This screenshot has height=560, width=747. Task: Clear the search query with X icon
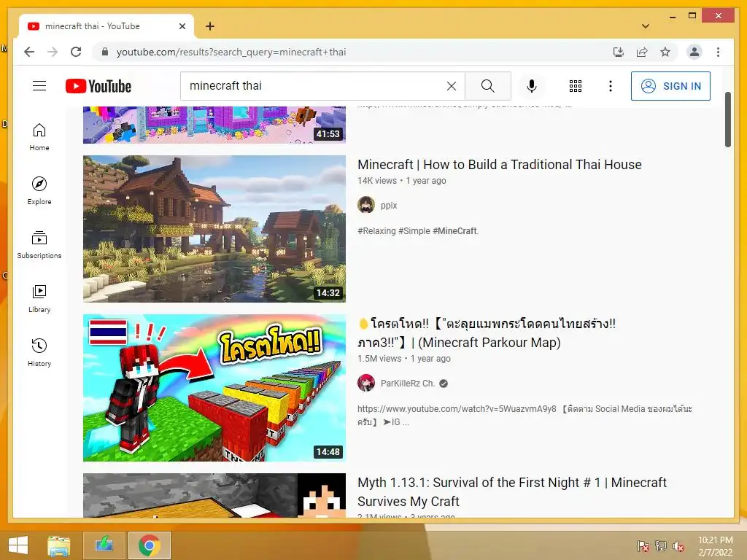point(451,86)
